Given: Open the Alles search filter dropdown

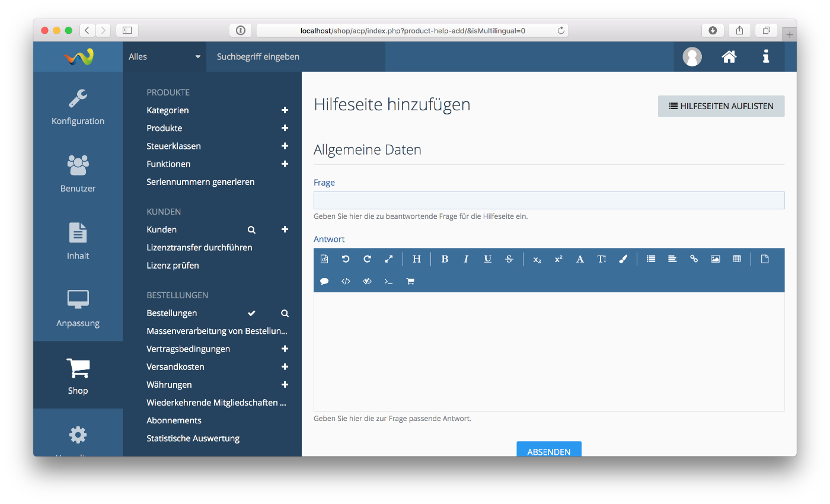Looking at the screenshot, I should point(164,57).
